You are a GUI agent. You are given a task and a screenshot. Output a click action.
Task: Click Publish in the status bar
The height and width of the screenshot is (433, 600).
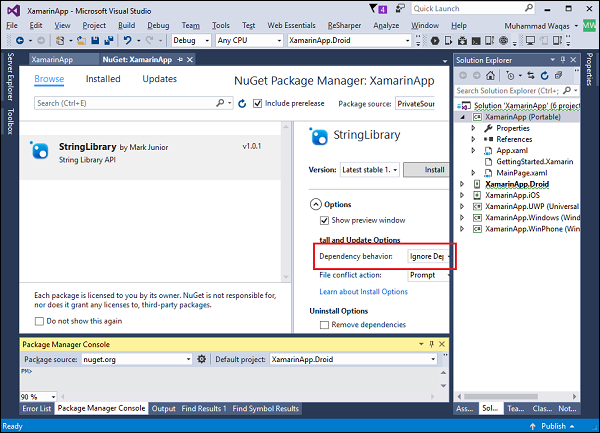click(553, 426)
